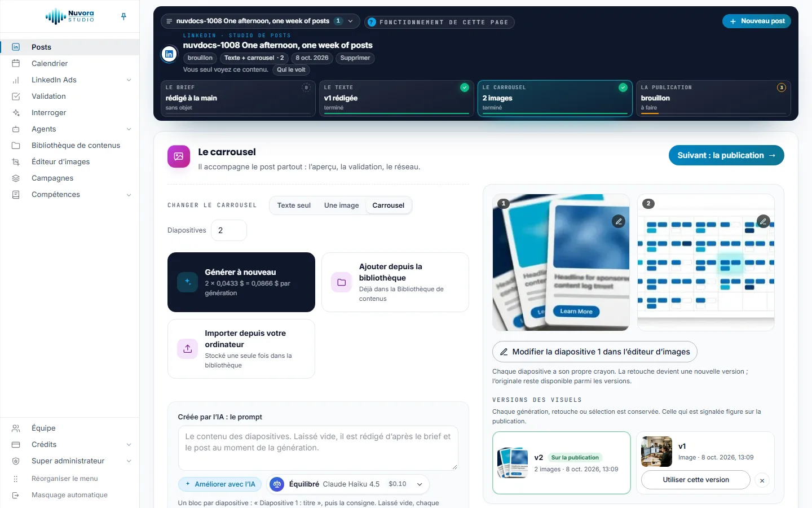812x508 pixels.
Task: Open the post selector dropdown
Action: point(261,21)
